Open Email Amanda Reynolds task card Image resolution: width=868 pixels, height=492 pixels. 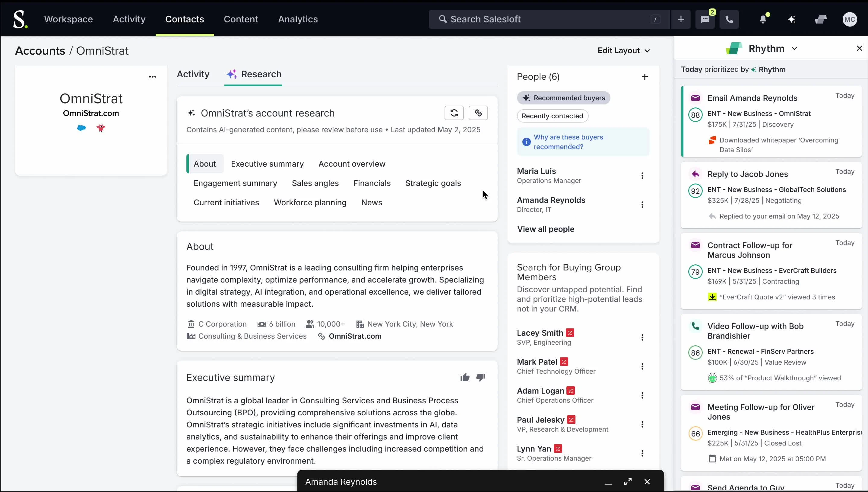pyautogui.click(x=771, y=122)
